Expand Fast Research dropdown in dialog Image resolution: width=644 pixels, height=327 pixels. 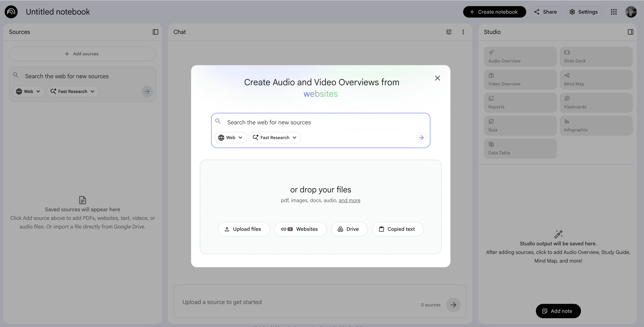click(275, 138)
